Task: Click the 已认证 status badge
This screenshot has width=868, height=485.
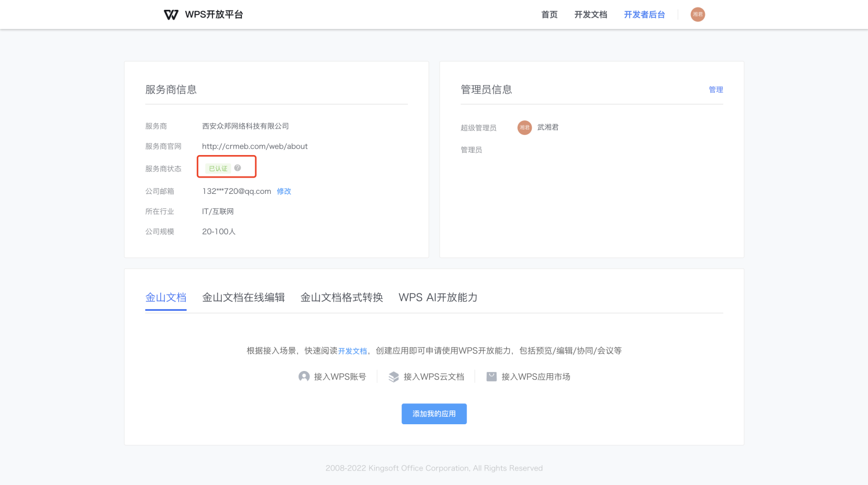Action: pyautogui.click(x=218, y=168)
